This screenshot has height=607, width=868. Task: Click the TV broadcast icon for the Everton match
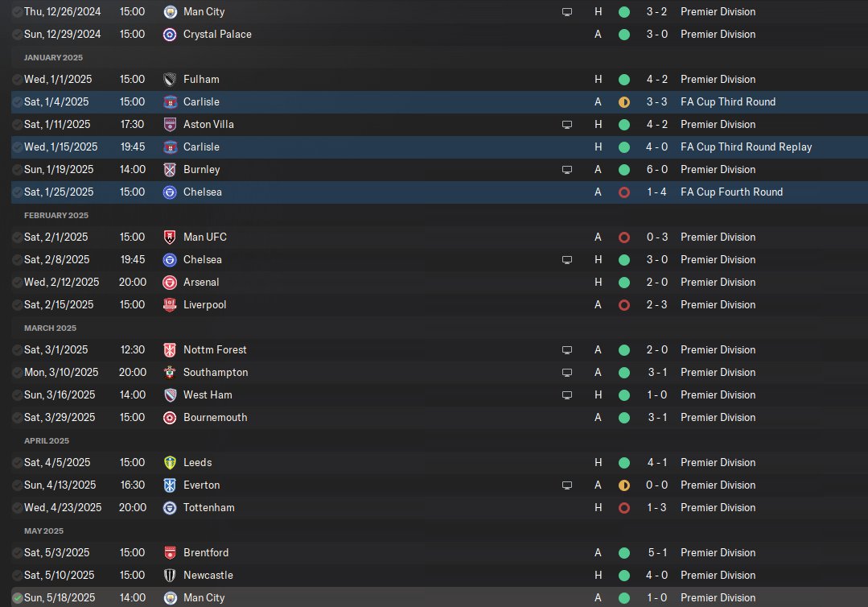click(x=567, y=485)
